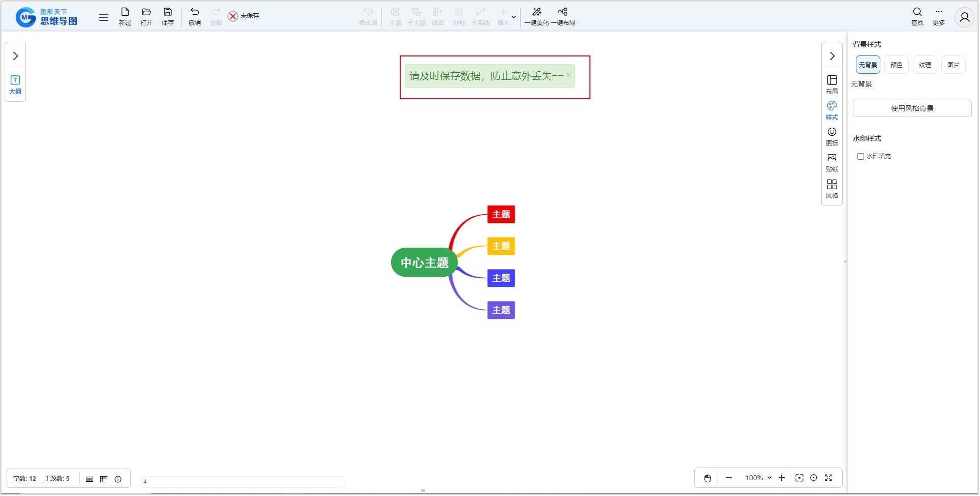Apply 一键美化 one-click beautify

537,17
